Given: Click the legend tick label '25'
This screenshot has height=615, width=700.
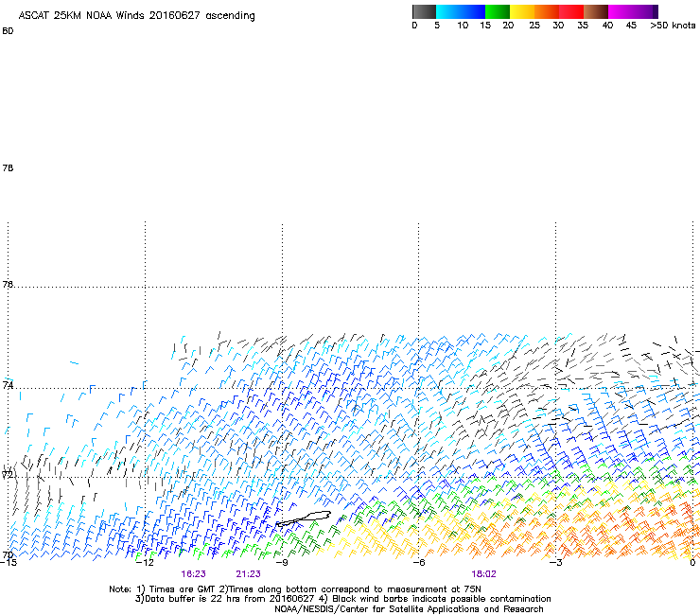Looking at the screenshot, I should click(534, 26).
